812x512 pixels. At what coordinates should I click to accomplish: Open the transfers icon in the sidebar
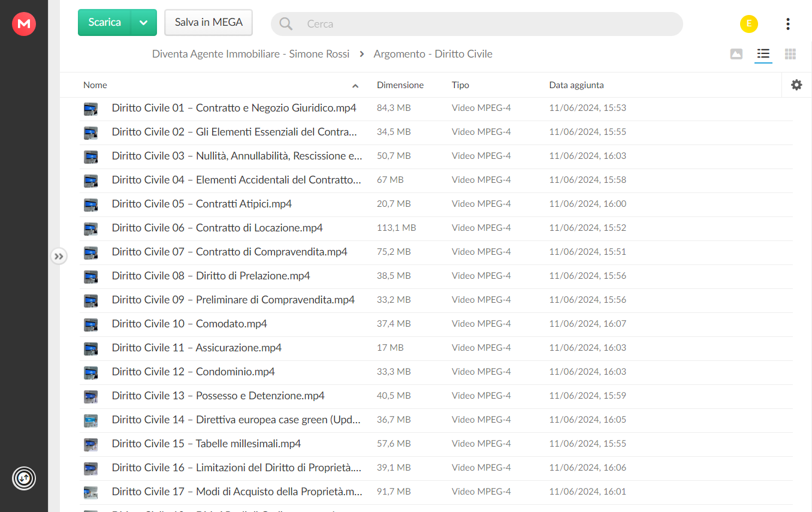(x=24, y=478)
